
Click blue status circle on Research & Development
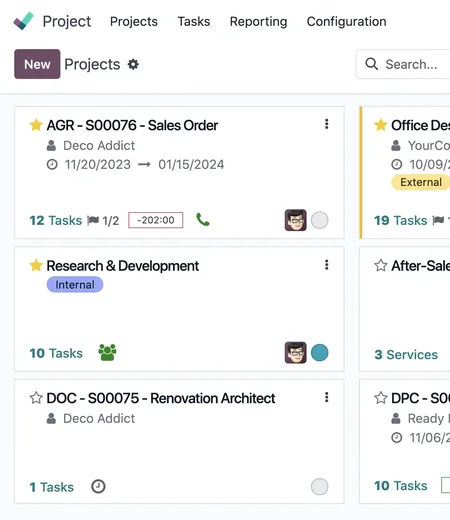(320, 353)
